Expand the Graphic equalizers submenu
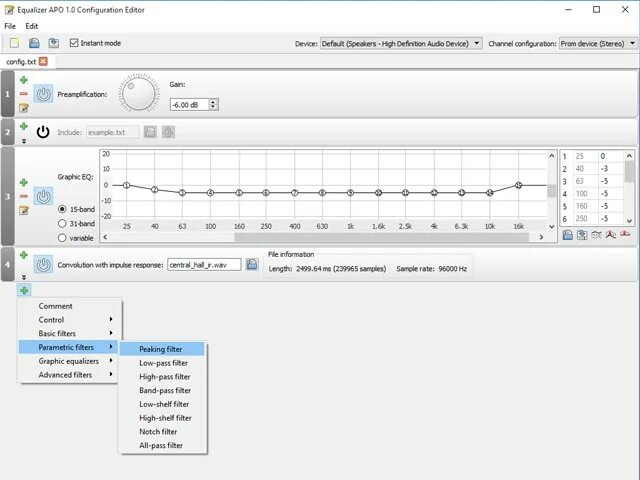 coord(68,361)
